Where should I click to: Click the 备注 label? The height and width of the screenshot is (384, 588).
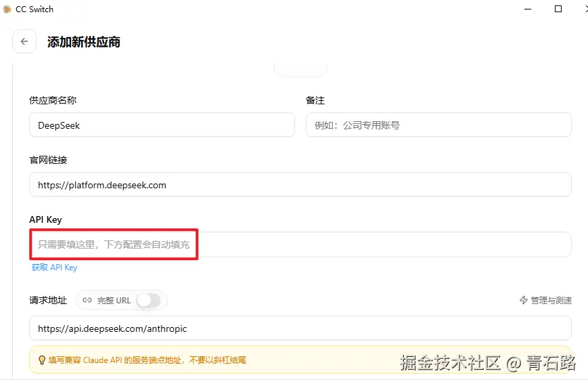315,100
